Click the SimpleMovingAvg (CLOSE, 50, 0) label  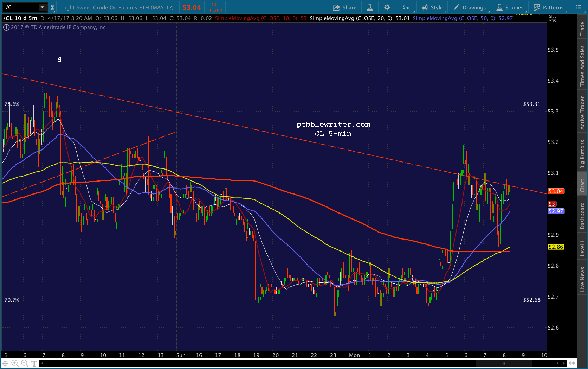point(454,18)
